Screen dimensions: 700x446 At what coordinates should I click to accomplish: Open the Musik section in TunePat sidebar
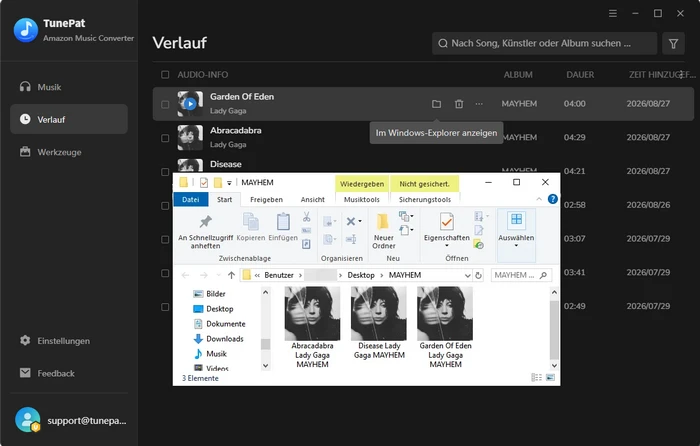pos(69,87)
